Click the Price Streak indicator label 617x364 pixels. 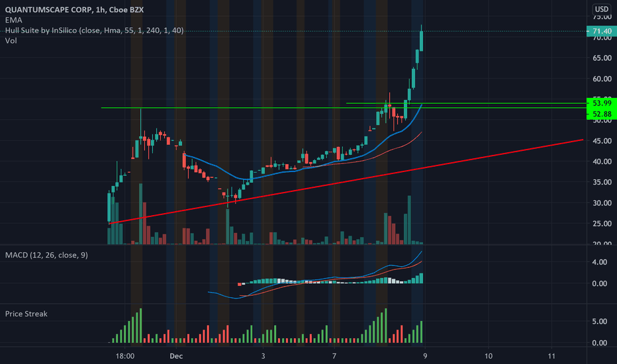click(26, 314)
